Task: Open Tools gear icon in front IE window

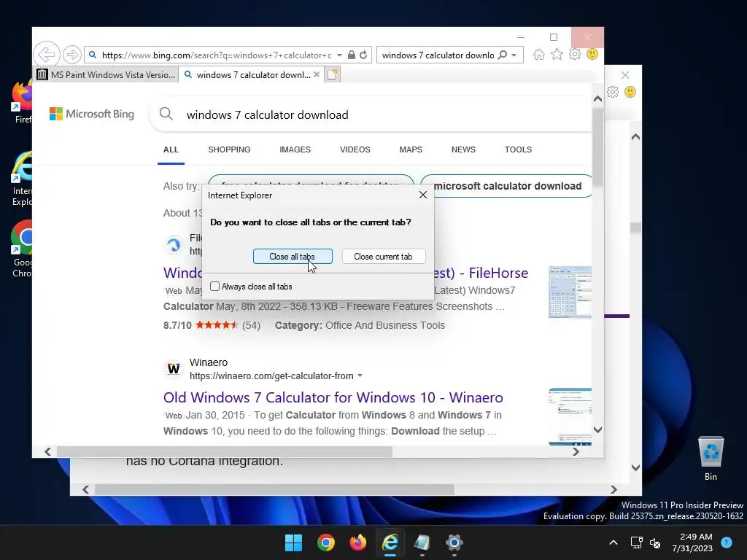Action: point(575,54)
